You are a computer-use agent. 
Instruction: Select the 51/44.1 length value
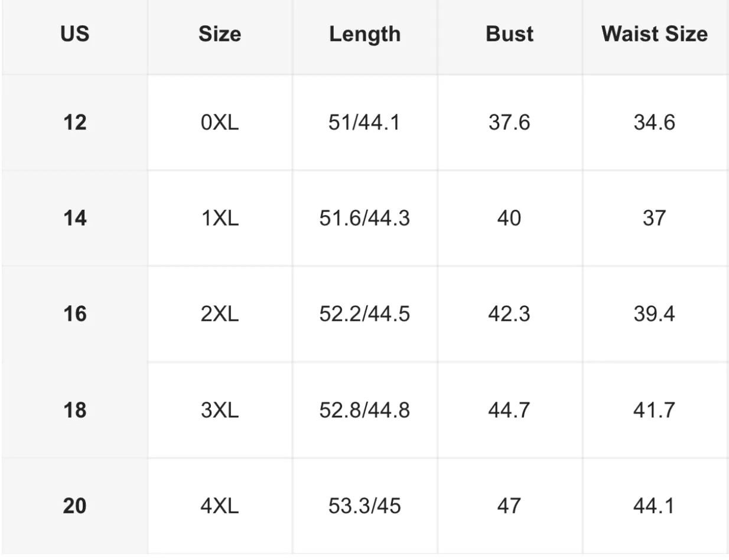[364, 123]
